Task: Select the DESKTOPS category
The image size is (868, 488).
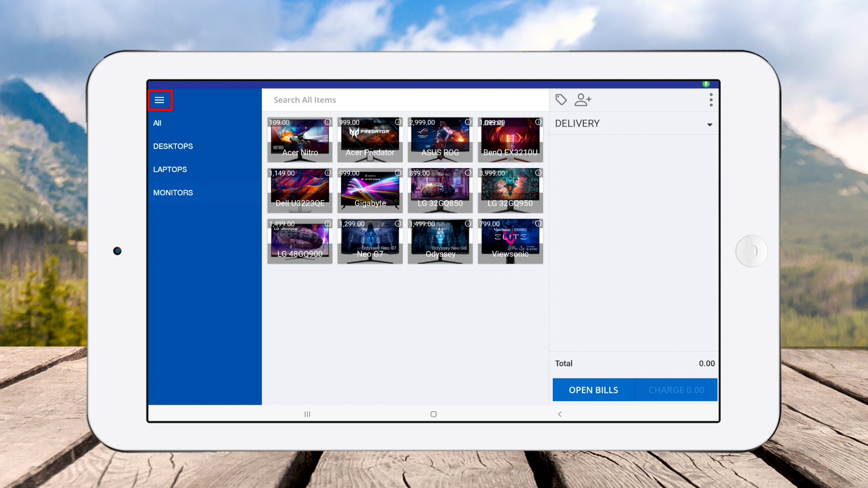Action: click(x=173, y=146)
